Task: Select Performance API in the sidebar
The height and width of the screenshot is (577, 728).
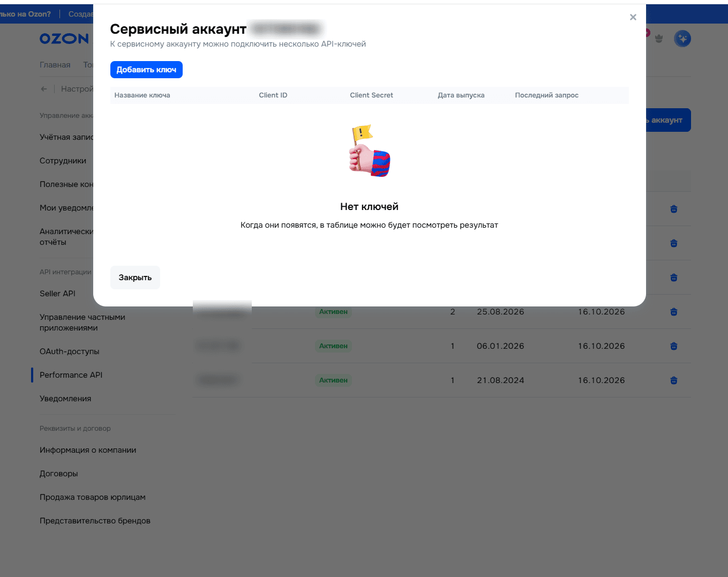Action: pyautogui.click(x=71, y=375)
